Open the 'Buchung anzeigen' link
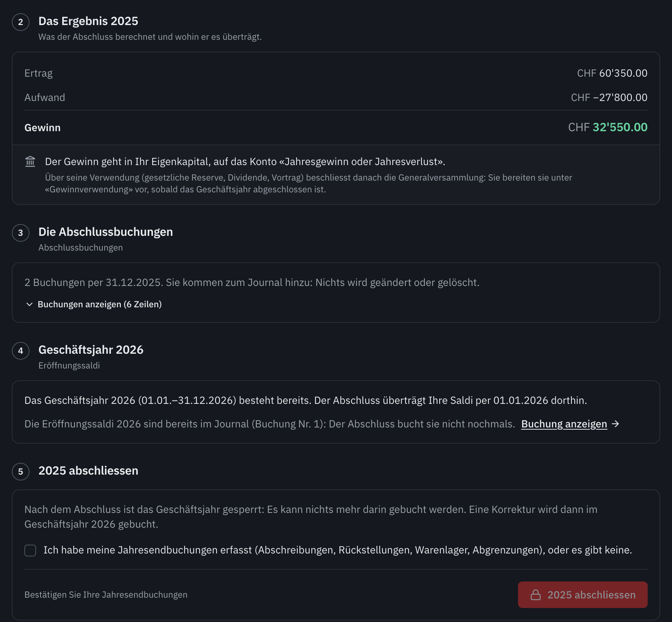The height and width of the screenshot is (622, 672). (x=564, y=424)
